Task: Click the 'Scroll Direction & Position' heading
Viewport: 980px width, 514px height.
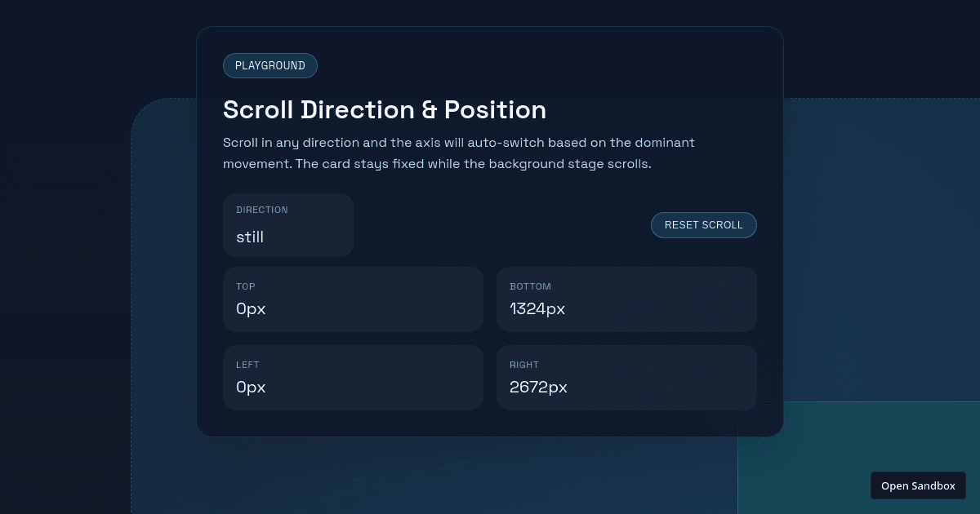Action: [x=385, y=110]
